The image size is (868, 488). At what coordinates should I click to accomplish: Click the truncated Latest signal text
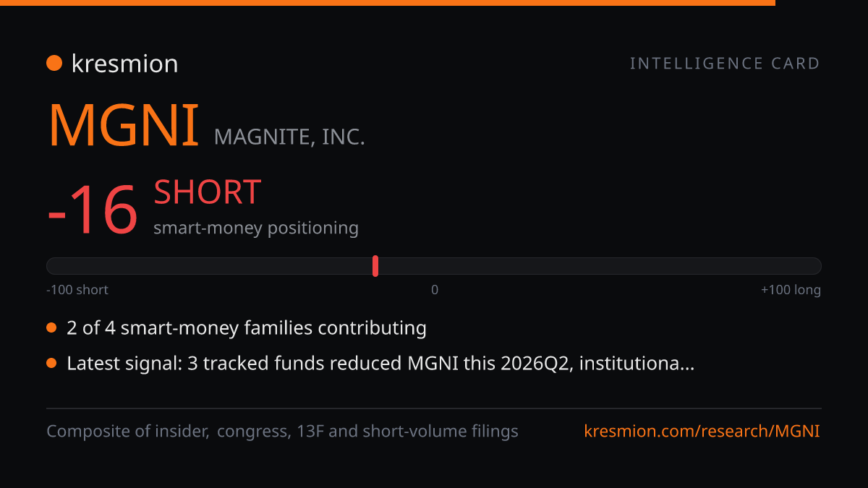coord(380,364)
